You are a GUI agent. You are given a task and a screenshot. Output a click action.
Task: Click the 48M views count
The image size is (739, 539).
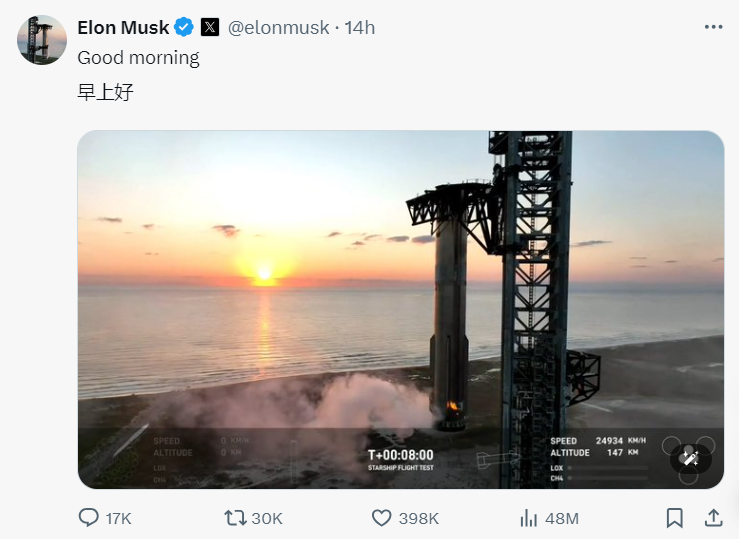(560, 518)
